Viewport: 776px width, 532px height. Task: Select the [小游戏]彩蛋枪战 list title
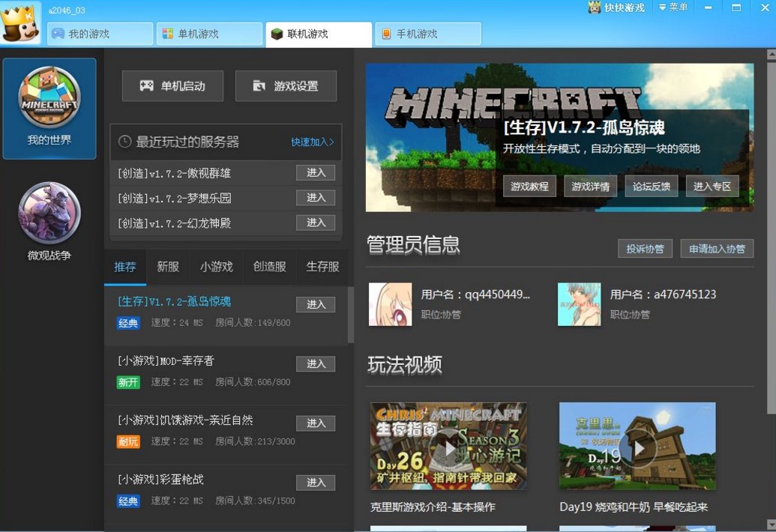tap(160, 480)
